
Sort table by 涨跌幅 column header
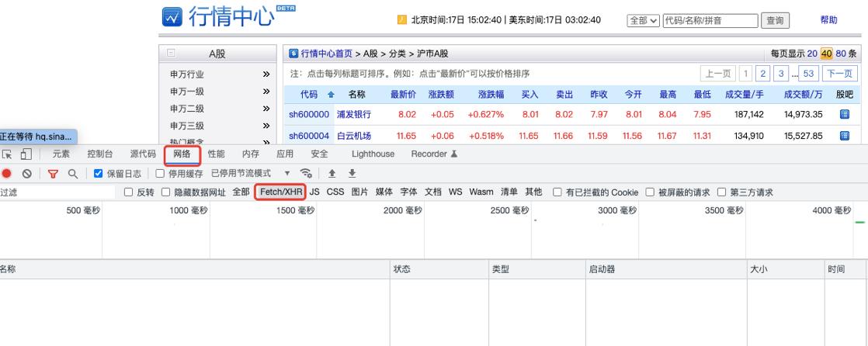pyautogui.click(x=491, y=95)
